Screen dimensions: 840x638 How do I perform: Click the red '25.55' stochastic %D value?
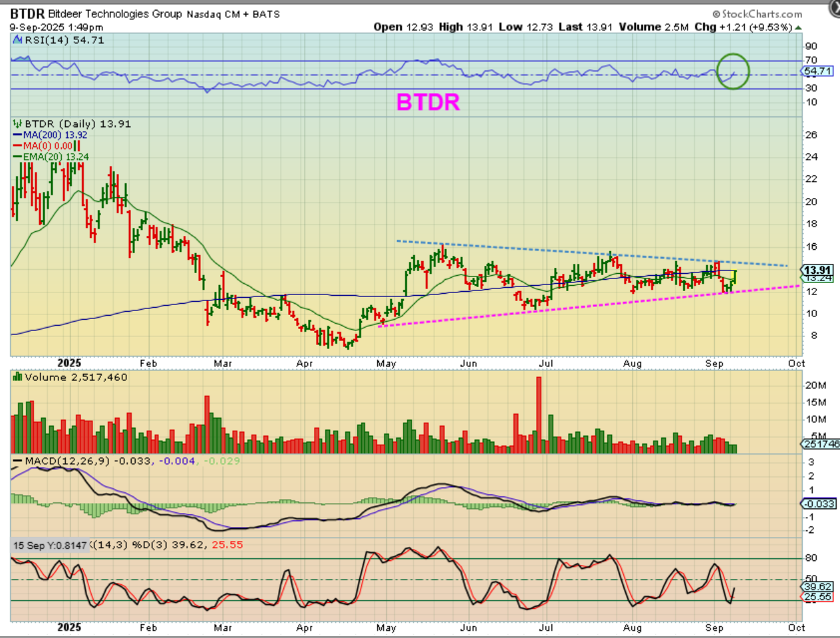pos(227,545)
